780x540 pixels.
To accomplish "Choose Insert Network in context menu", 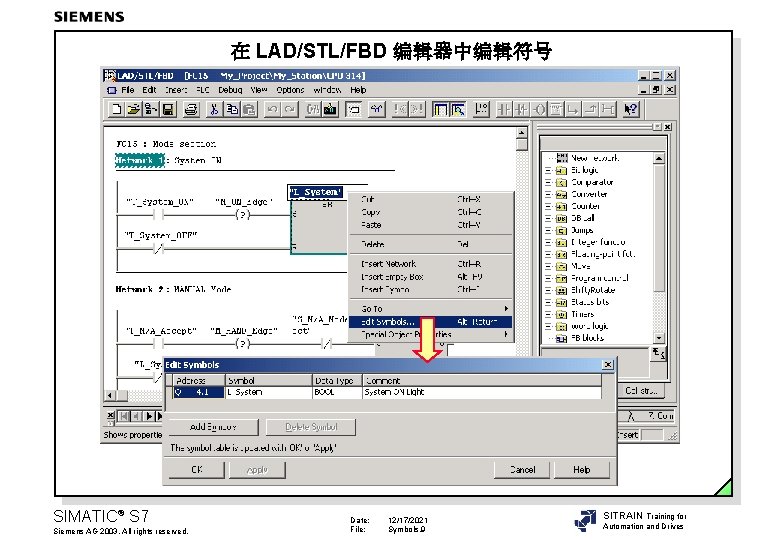I will [x=430, y=264].
